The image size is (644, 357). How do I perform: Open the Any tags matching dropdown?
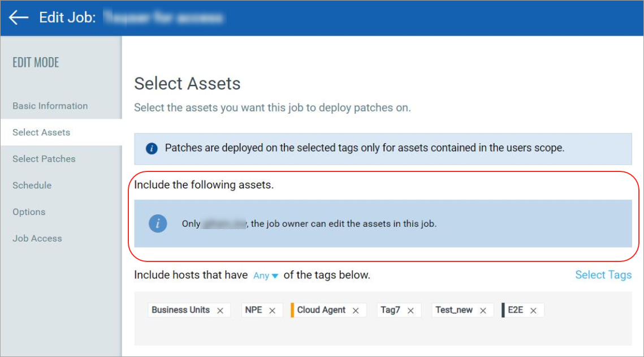point(266,276)
